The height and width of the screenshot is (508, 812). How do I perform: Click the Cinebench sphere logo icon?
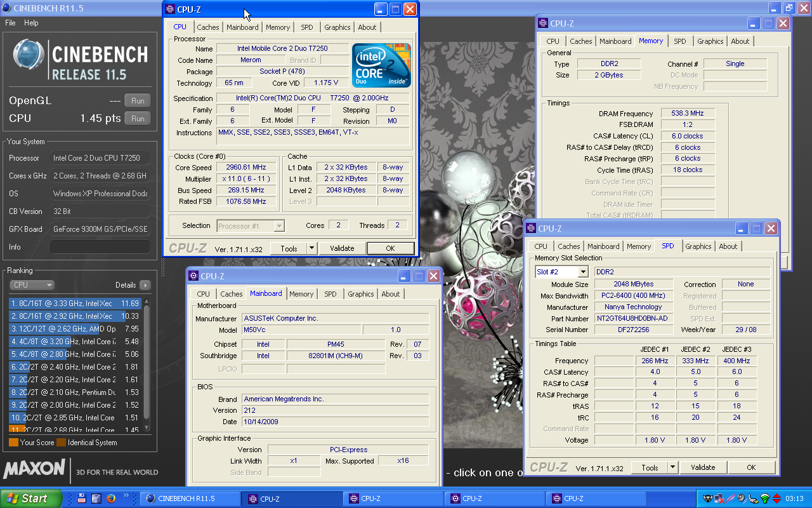point(29,55)
